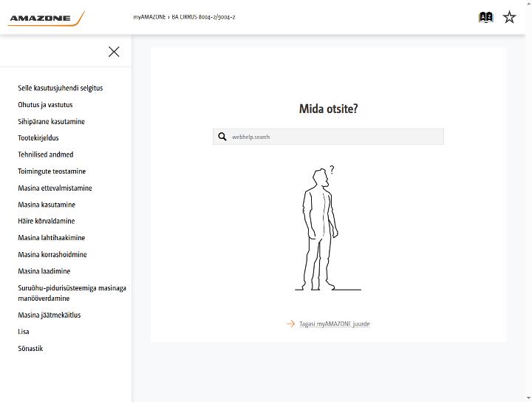532x402 pixels.
Task: Click the magnifier search icon
Action: click(222, 137)
